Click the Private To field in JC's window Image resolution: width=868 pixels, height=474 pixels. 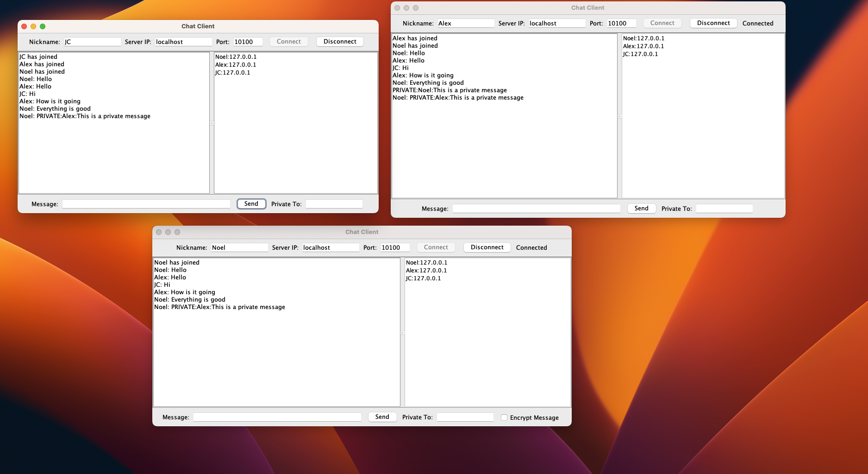(334, 204)
